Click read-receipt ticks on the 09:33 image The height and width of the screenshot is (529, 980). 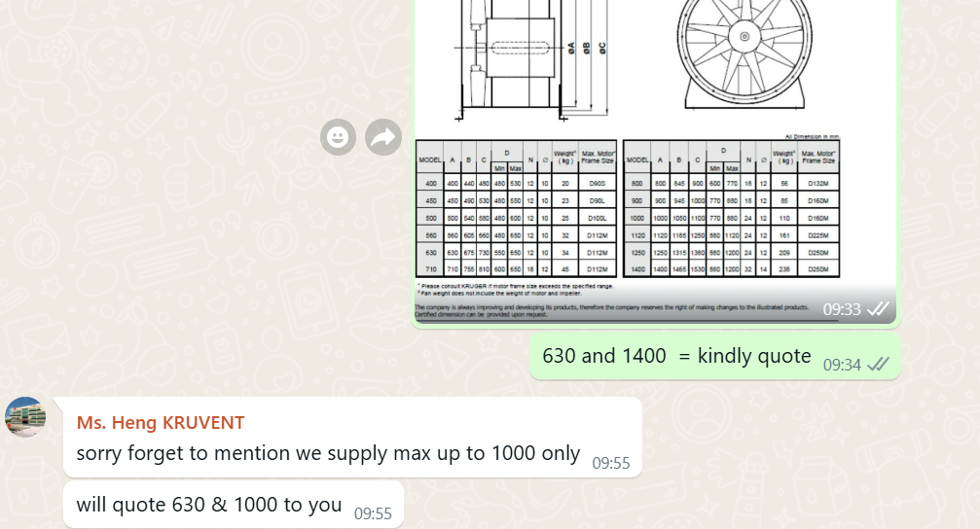tap(879, 309)
